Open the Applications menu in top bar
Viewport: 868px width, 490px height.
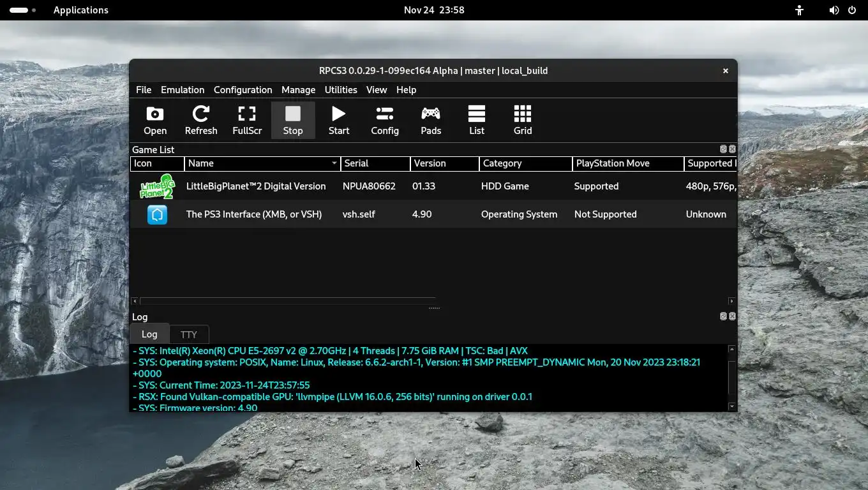coord(81,10)
